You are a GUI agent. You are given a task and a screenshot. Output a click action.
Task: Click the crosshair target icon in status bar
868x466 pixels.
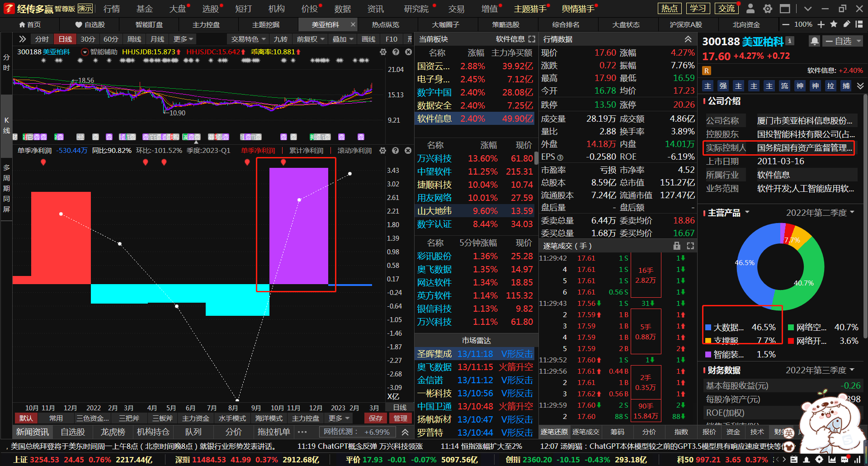pyautogui.click(x=819, y=460)
